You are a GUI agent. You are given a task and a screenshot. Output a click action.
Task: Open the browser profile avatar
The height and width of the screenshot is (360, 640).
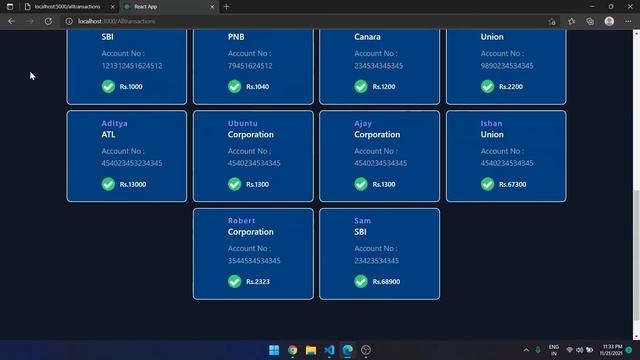(x=609, y=21)
